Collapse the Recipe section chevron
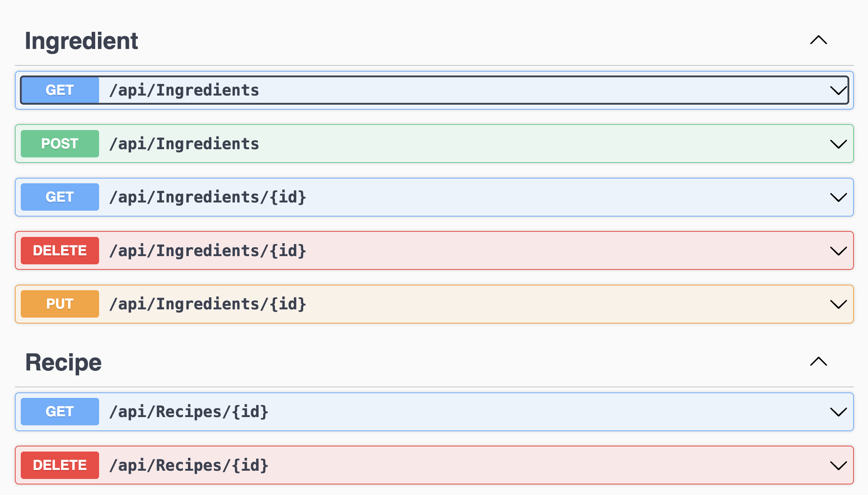This screenshot has height=495, width=868. point(818,361)
